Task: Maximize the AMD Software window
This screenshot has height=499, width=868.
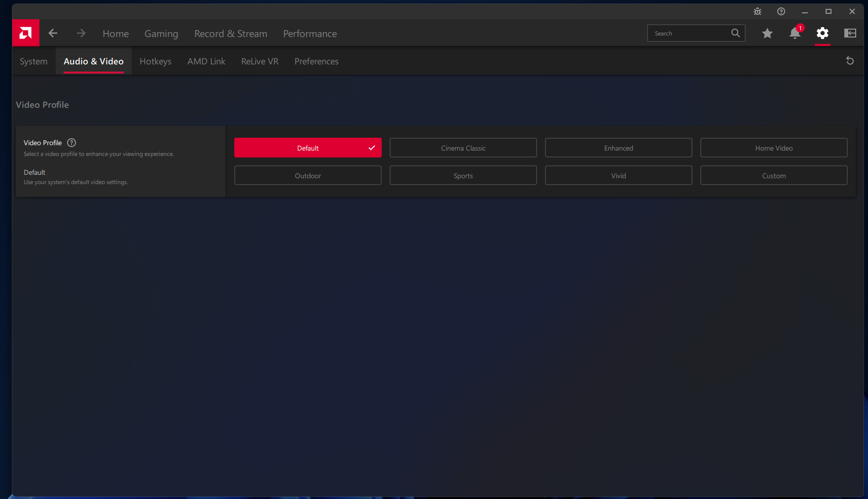Action: click(829, 11)
